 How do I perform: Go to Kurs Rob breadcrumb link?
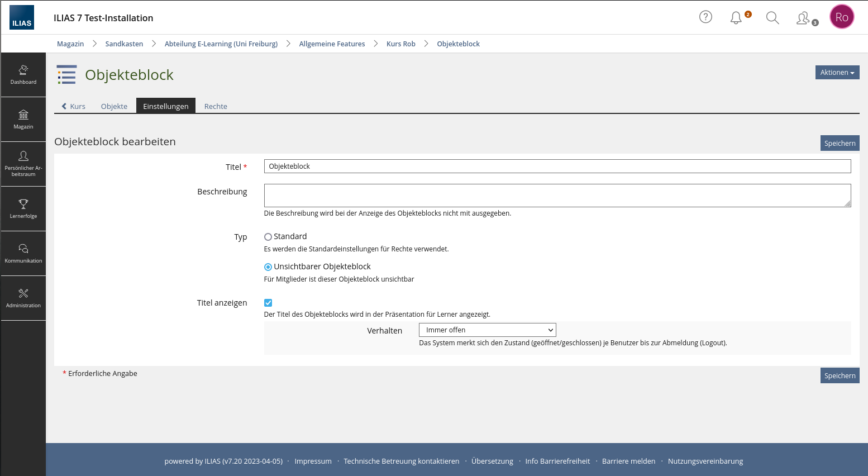400,44
